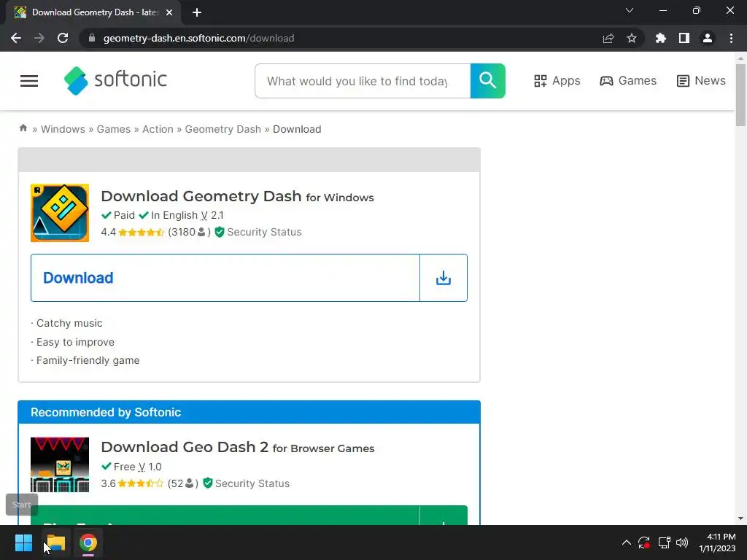Click the Windows Start button
The height and width of the screenshot is (560, 747).
tap(23, 542)
